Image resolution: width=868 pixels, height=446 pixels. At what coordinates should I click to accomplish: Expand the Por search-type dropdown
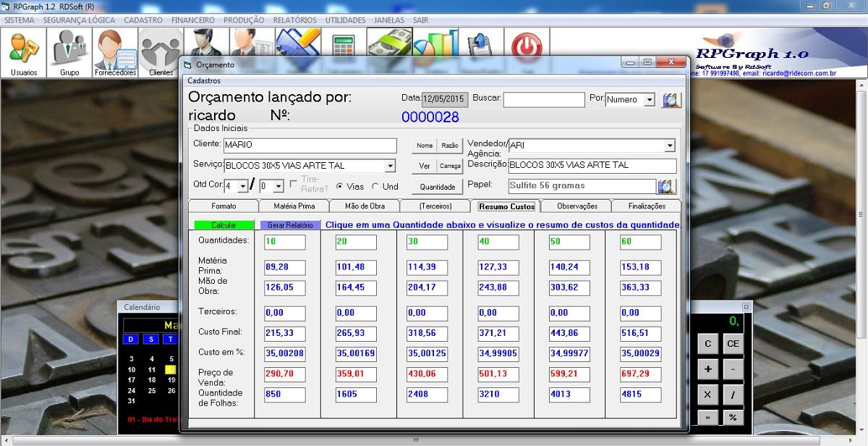(649, 100)
